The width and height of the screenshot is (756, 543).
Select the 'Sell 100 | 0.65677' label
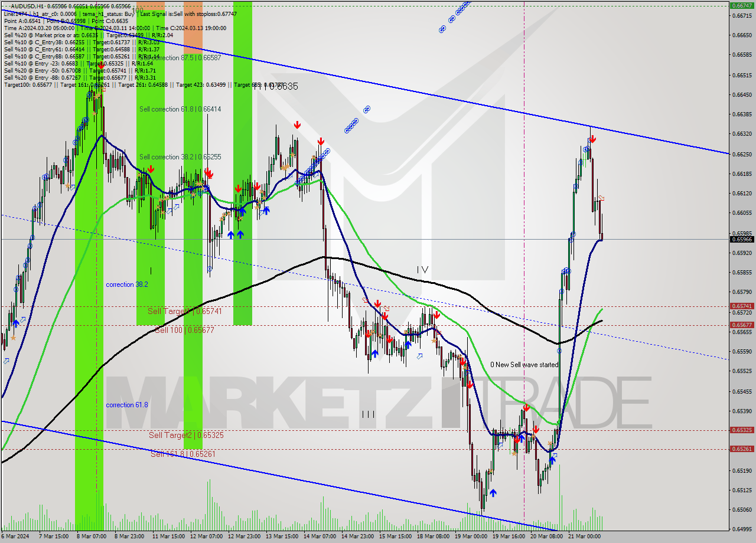(184, 330)
